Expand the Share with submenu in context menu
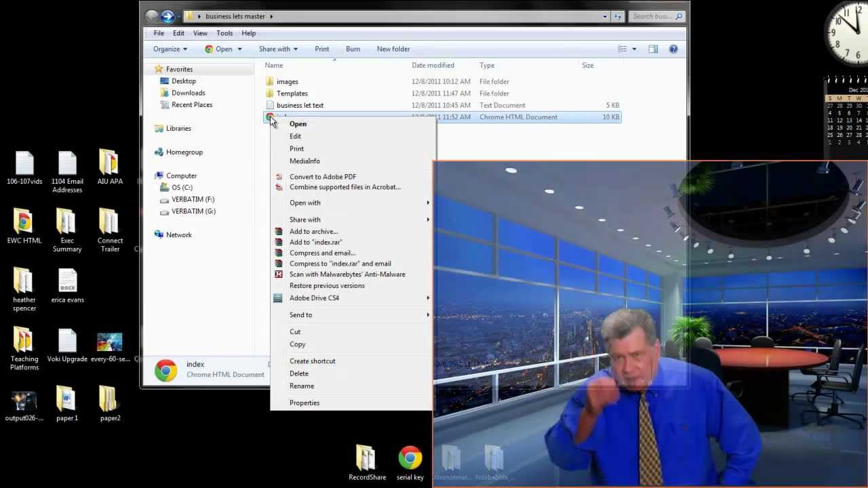Image resolution: width=868 pixels, height=488 pixels. pyautogui.click(x=351, y=220)
